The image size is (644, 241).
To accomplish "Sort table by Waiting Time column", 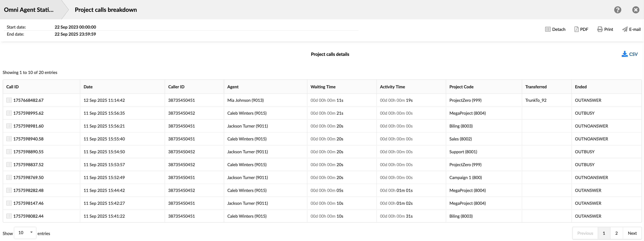I will tap(323, 87).
